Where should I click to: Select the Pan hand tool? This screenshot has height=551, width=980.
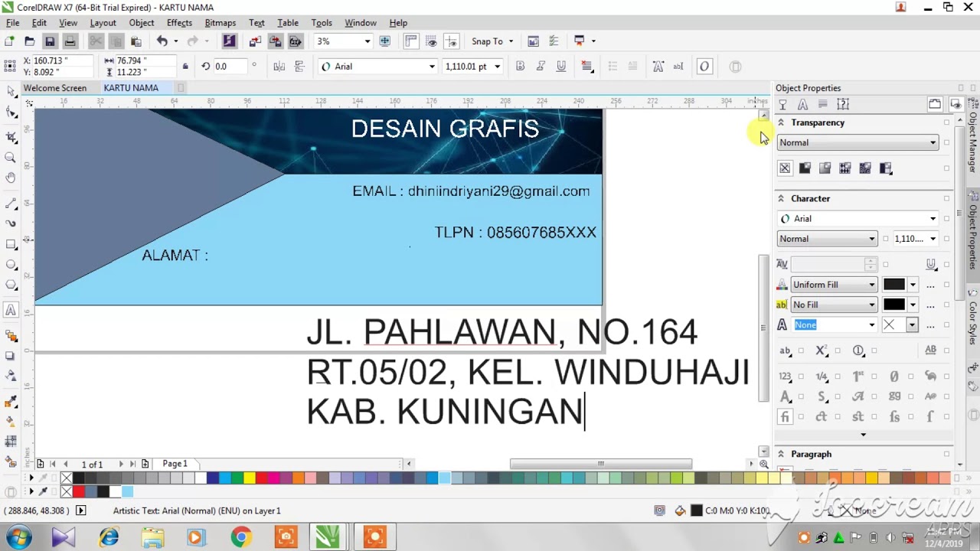pyautogui.click(x=11, y=178)
